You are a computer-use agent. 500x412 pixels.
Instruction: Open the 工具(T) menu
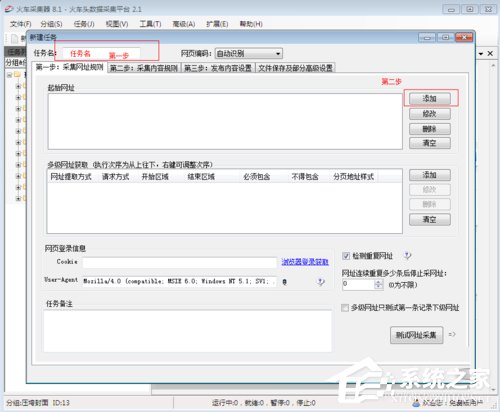coord(150,24)
